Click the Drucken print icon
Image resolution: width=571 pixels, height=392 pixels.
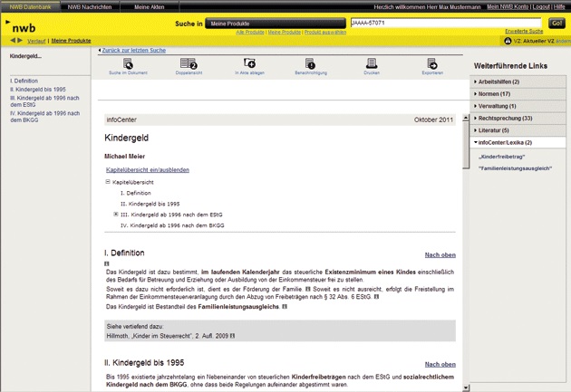coord(372,63)
